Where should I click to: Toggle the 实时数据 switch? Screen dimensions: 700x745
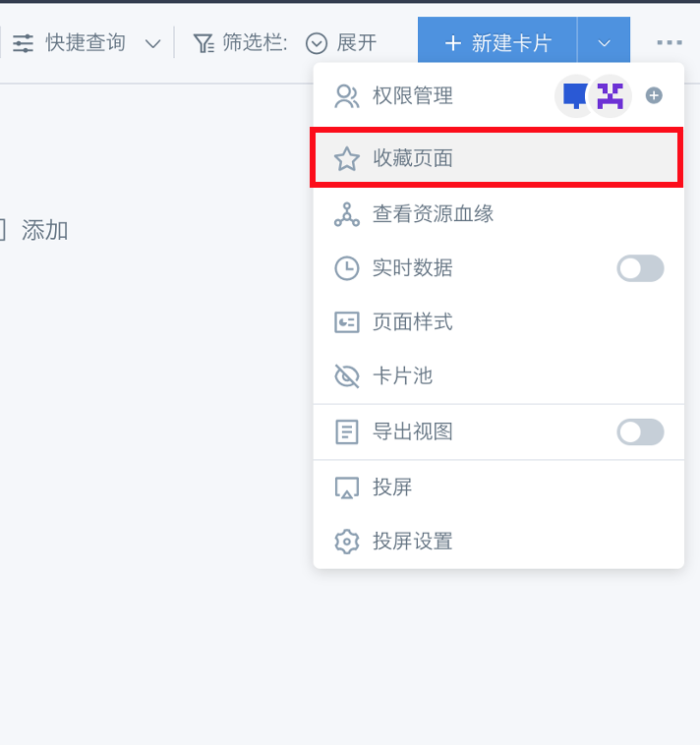coord(640,268)
